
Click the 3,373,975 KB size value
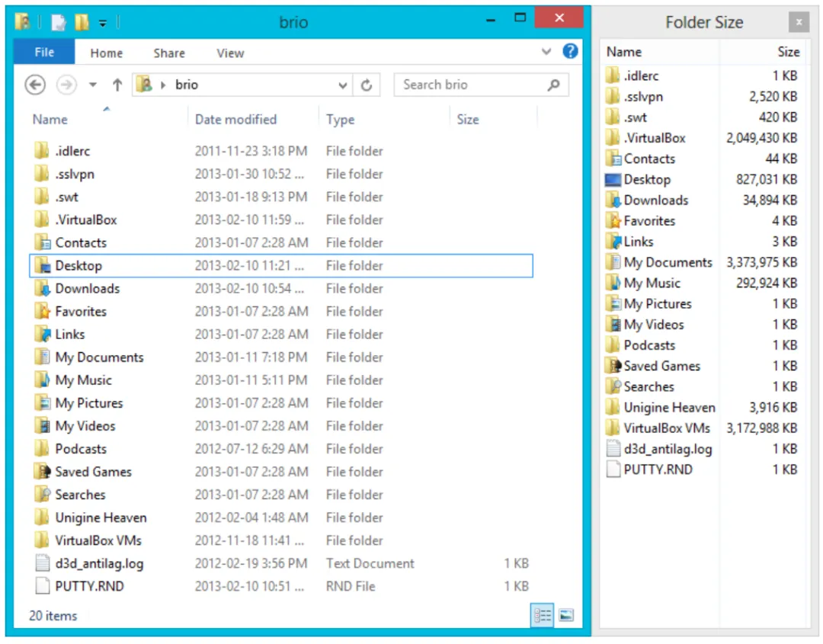(761, 262)
